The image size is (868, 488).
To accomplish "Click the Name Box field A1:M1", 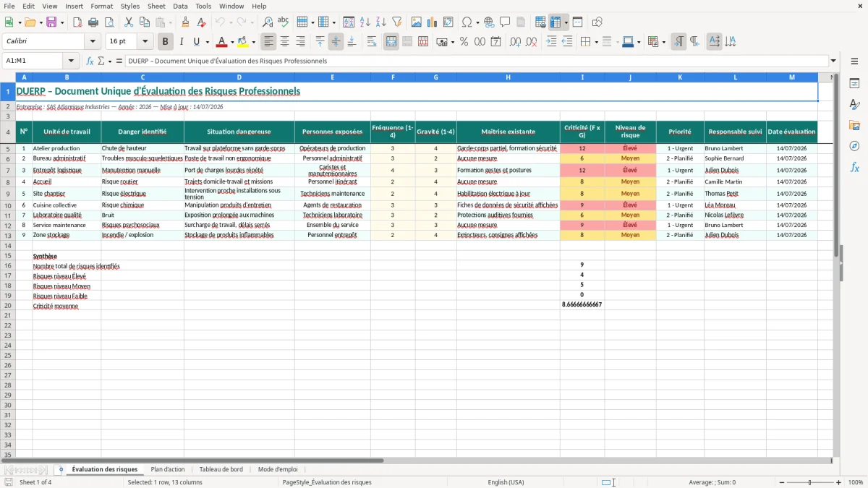I will pos(33,61).
